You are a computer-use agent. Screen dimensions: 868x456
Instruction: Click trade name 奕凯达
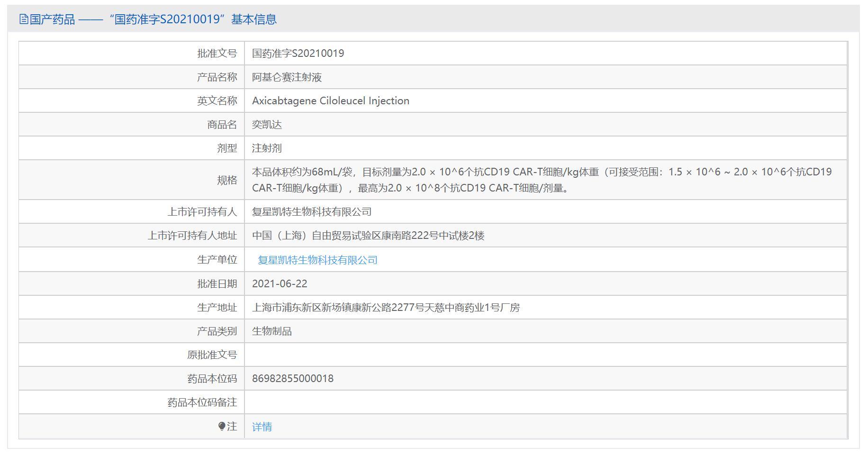[267, 124]
